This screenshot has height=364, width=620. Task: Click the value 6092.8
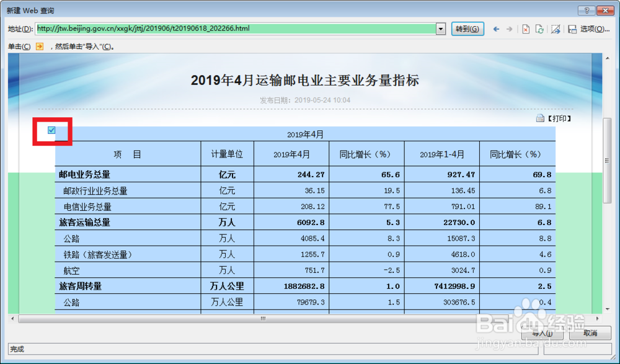pos(311,223)
